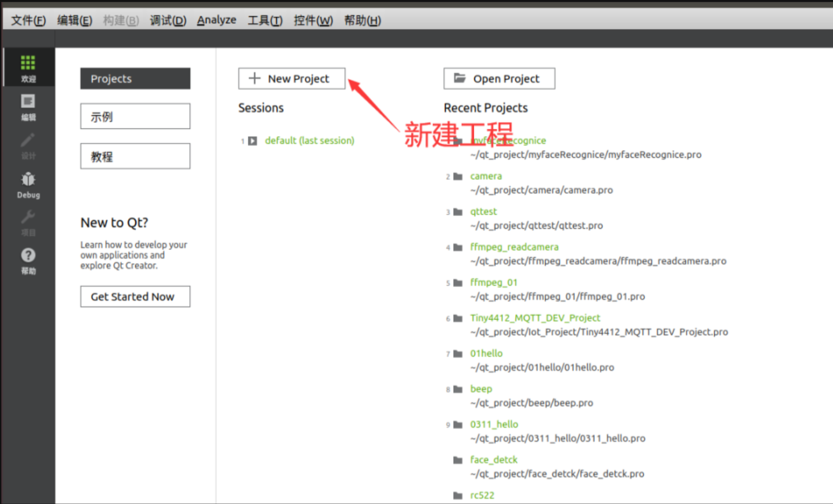The height and width of the screenshot is (504, 833).
Task: Click the Learn how to develop description text
Action: tap(134, 255)
